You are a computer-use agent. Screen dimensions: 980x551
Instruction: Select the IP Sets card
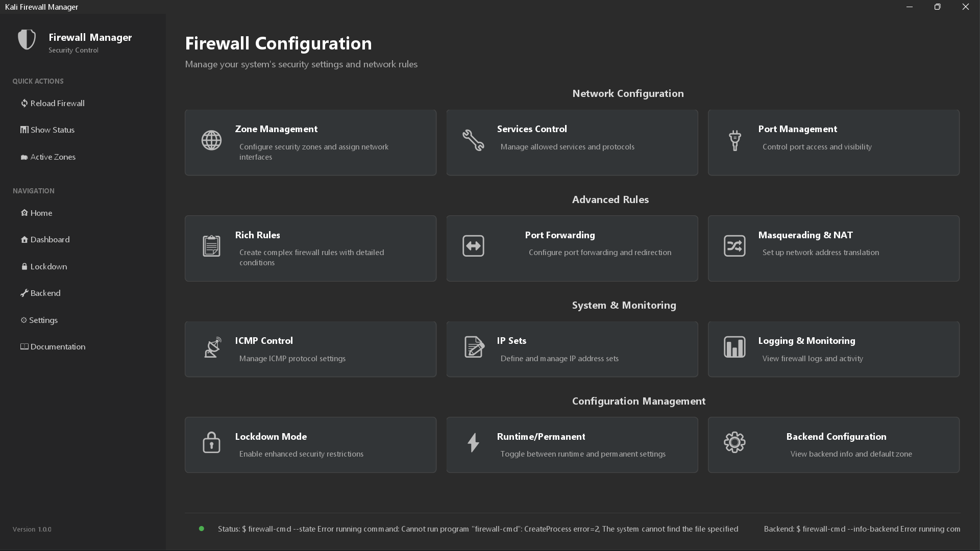click(572, 349)
